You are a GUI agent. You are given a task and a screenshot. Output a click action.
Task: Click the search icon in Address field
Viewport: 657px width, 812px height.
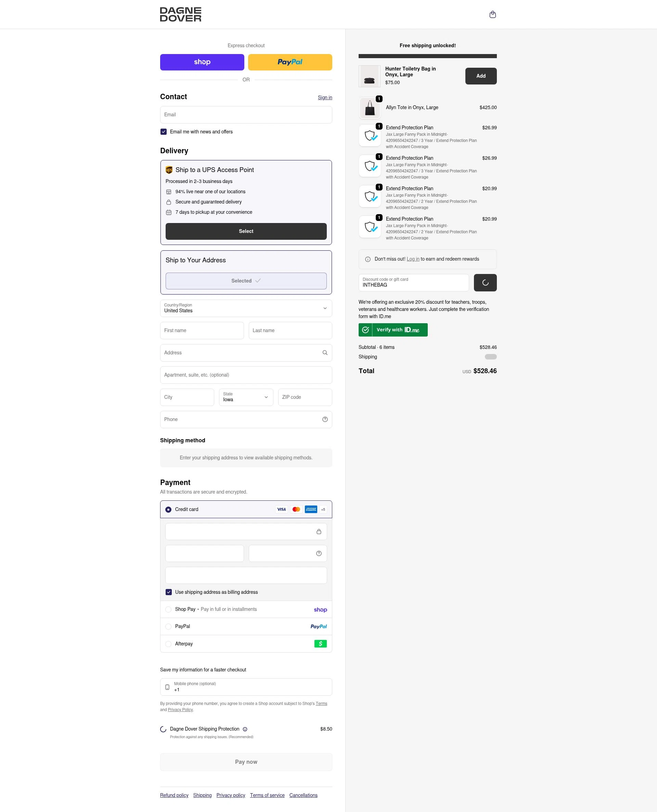(325, 353)
